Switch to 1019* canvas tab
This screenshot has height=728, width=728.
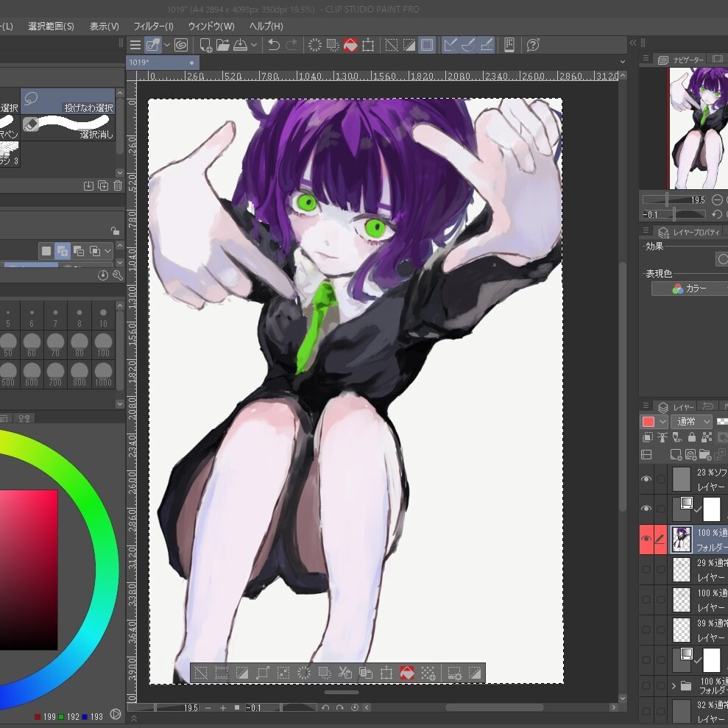click(162, 63)
